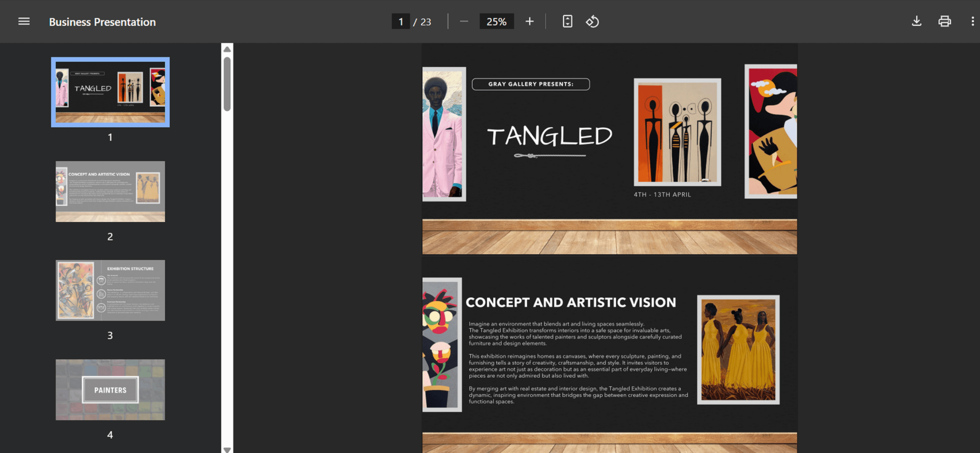The image size is (980, 453).
Task: Print the presentation
Action: 944,22
